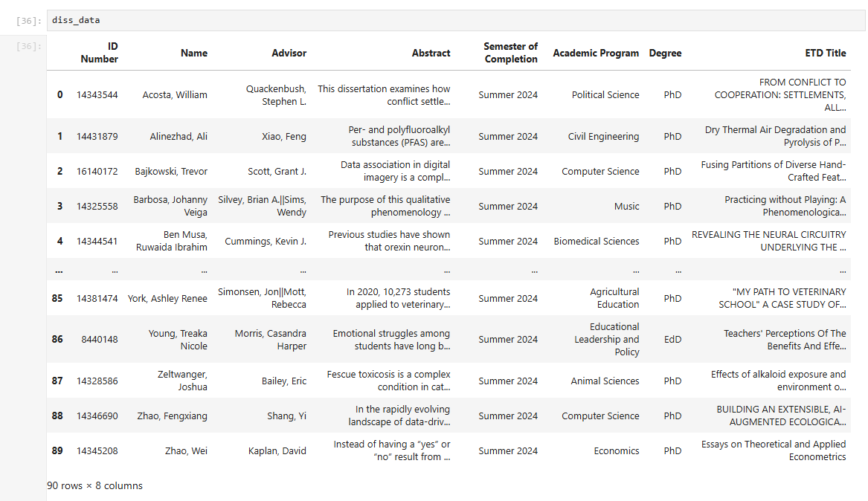Click the Essays on Theoretical title cell
The image size is (868, 501).
773,450
